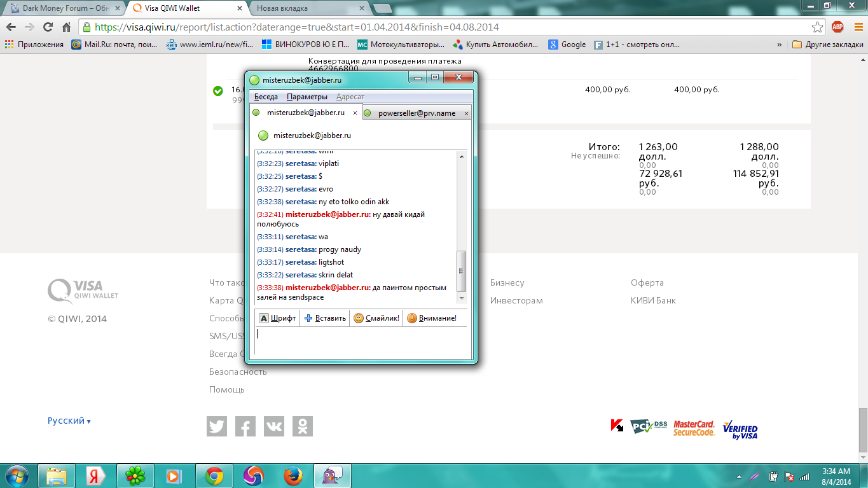868x488 pixels.
Task: Open Firefox from the taskbar
Action: point(293,476)
